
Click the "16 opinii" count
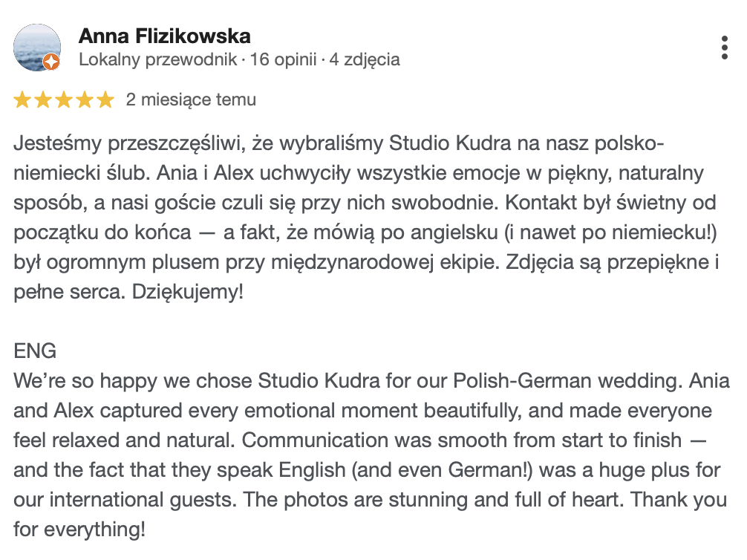click(284, 59)
